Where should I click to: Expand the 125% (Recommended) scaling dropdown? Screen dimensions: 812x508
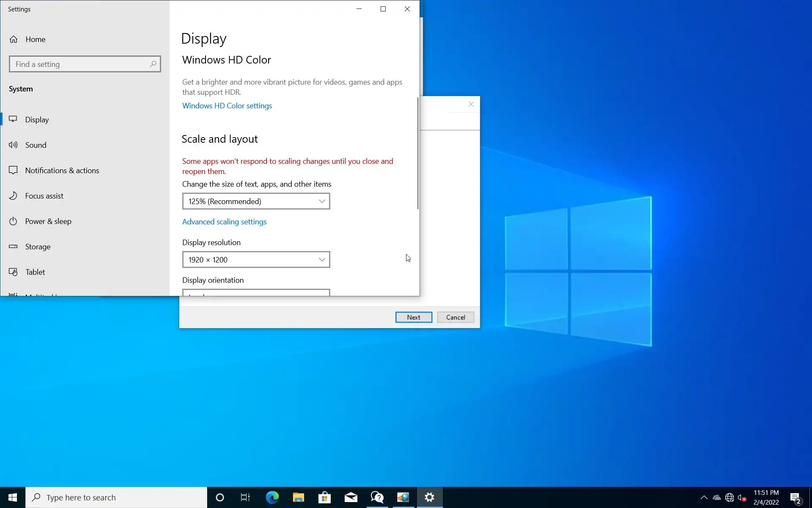pos(256,201)
